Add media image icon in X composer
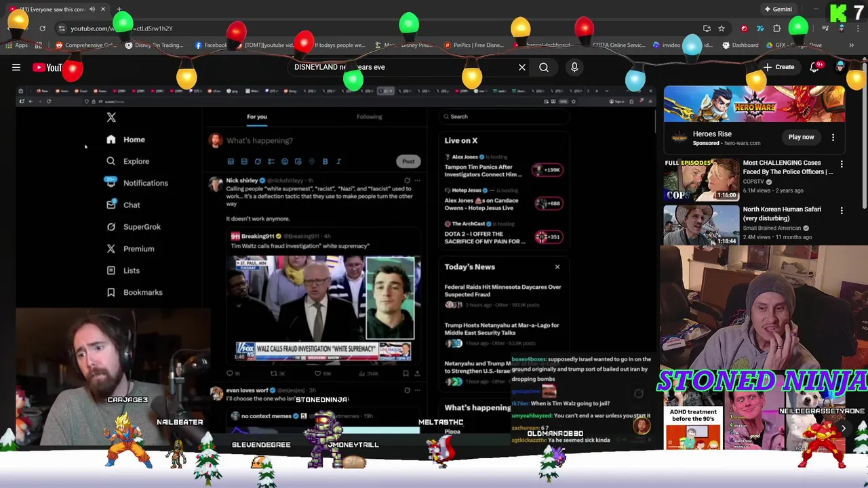The image size is (868, 488). click(x=231, y=161)
